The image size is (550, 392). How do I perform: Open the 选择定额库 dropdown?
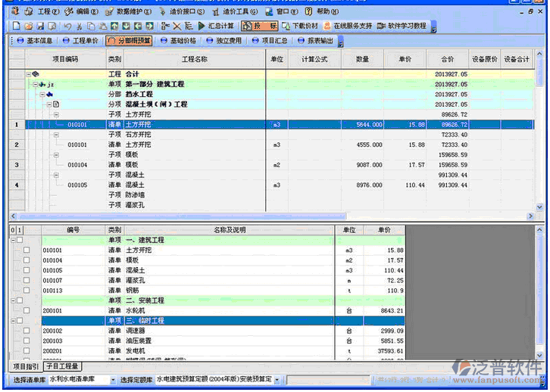coord(277,380)
